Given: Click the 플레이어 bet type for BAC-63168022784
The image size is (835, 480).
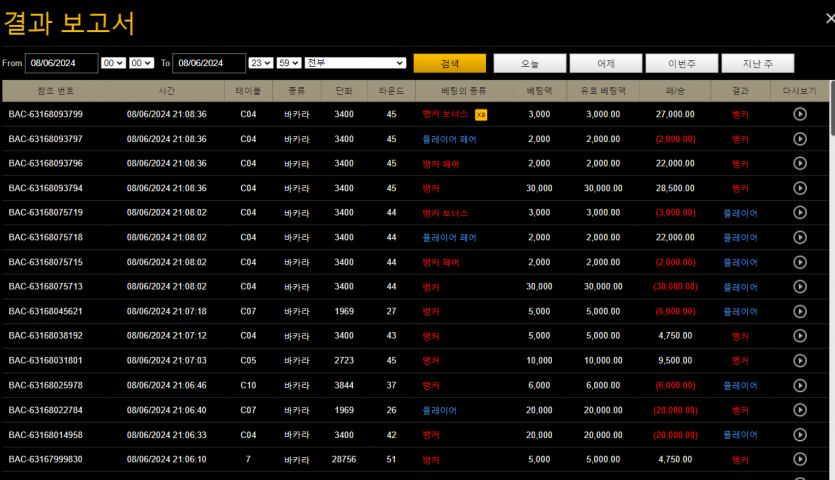Looking at the screenshot, I should [439, 410].
